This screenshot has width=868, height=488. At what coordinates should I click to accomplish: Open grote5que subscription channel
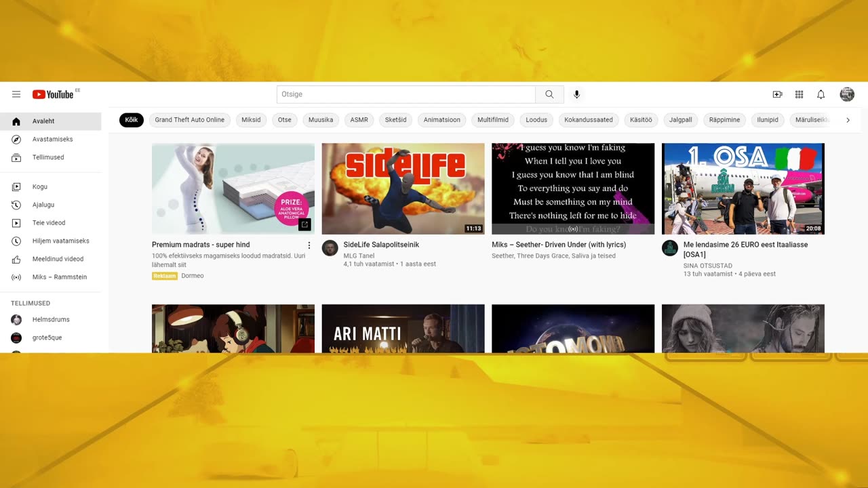51,338
